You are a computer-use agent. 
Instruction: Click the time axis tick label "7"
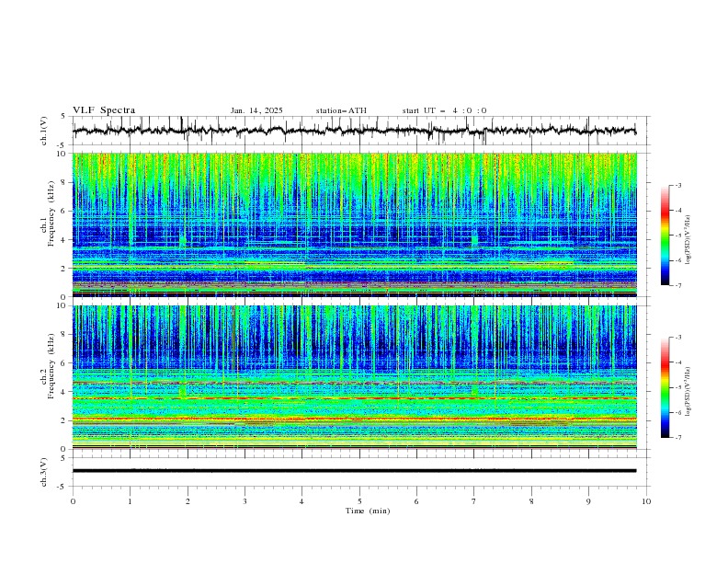[x=474, y=501]
